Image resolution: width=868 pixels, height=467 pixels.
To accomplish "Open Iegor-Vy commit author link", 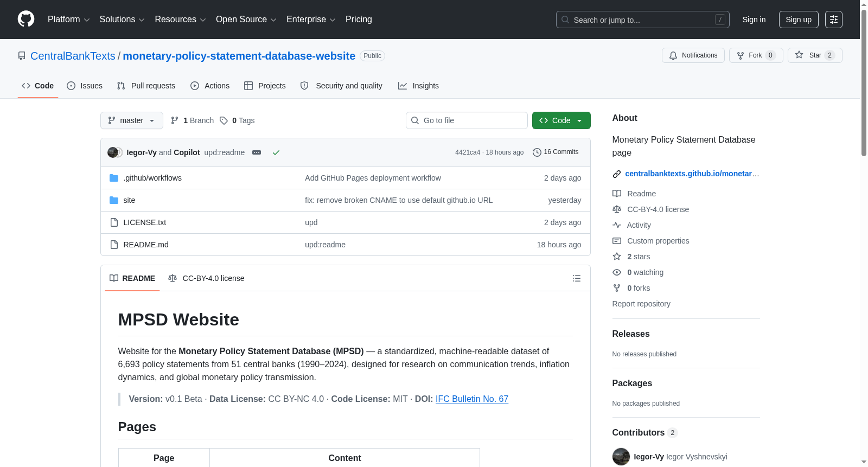I will [x=142, y=152].
